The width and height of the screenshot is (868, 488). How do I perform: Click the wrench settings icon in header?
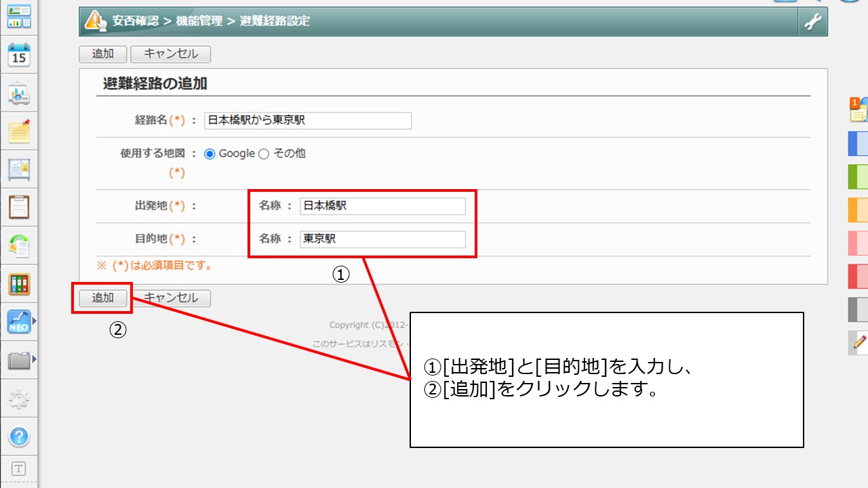pyautogui.click(x=812, y=22)
